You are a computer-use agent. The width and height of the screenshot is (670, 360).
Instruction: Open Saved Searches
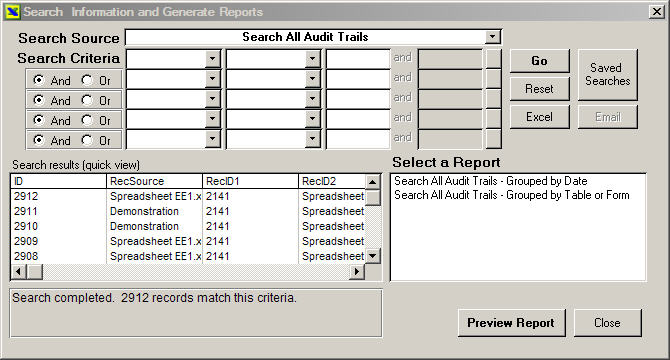(x=607, y=75)
